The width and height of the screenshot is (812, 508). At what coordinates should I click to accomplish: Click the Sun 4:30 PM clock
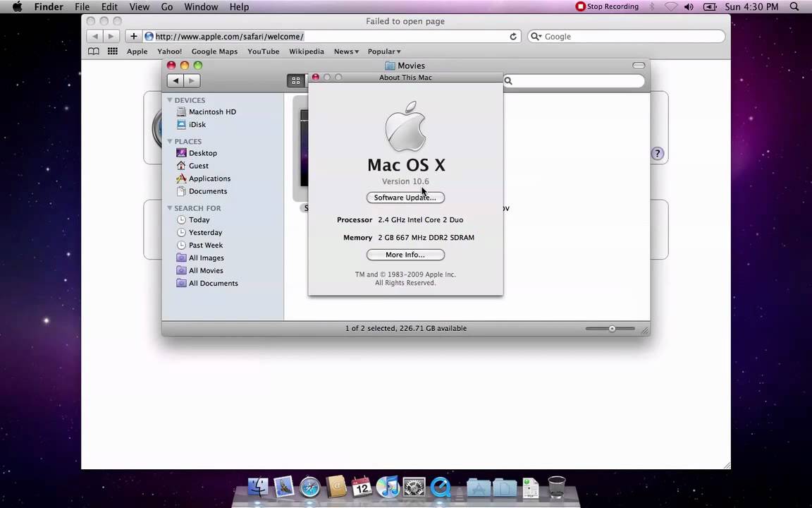751,7
